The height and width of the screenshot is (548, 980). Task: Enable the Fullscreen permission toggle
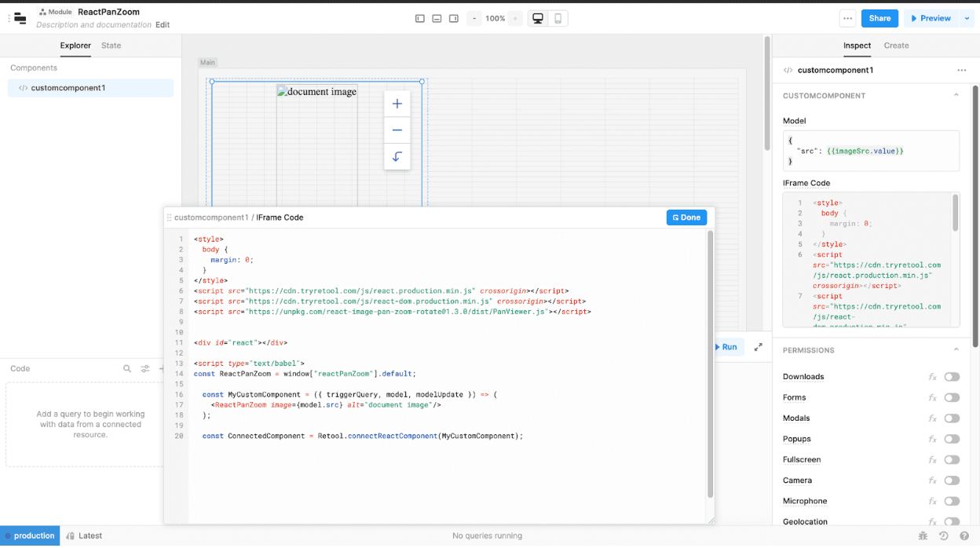pos(952,460)
